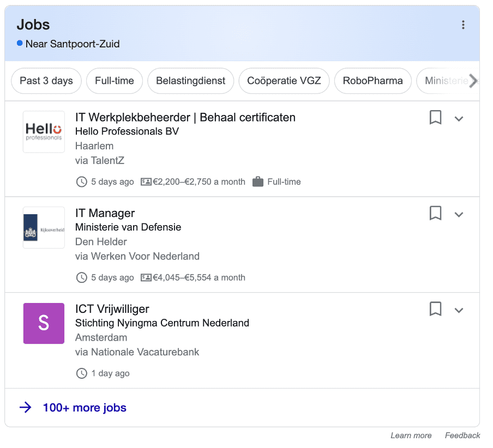The height and width of the screenshot is (448, 493).
Task: Click via Werken Voor Nederland source
Action: tap(137, 256)
